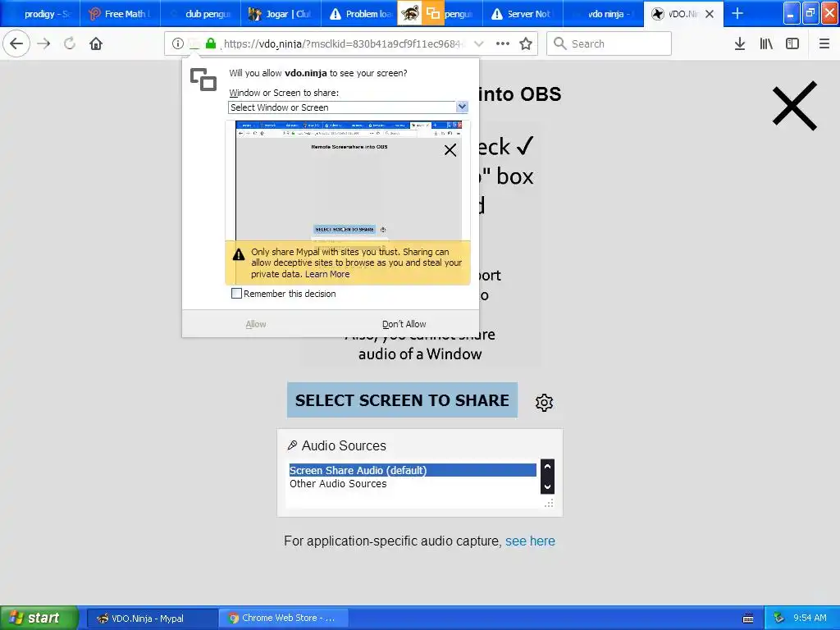The image size is (840, 630).
Task: Close the active VDO.Ninja tab
Action: (710, 14)
